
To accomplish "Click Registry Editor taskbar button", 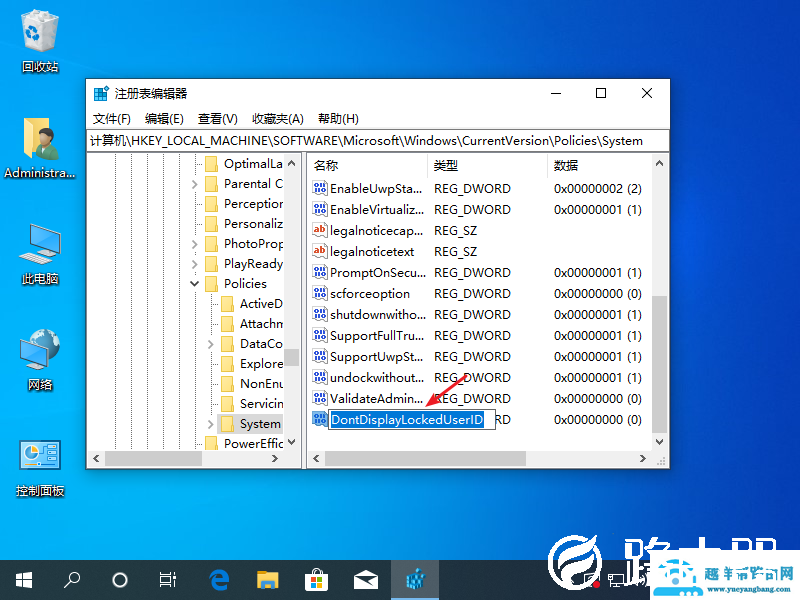I will [415, 580].
